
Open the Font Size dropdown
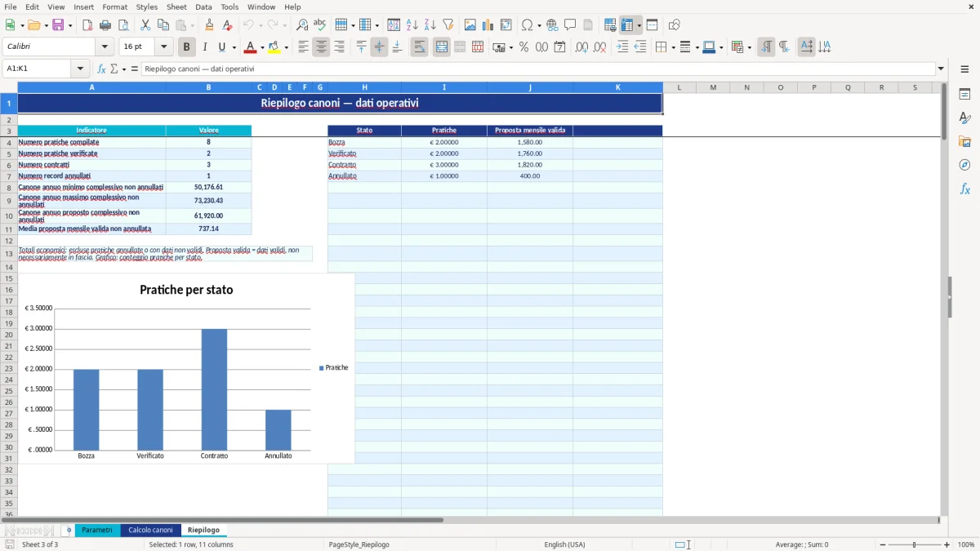point(163,47)
